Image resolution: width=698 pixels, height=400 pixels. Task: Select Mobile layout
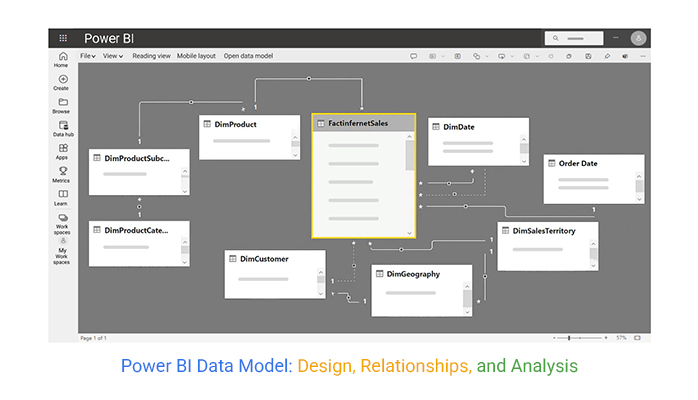(x=196, y=56)
